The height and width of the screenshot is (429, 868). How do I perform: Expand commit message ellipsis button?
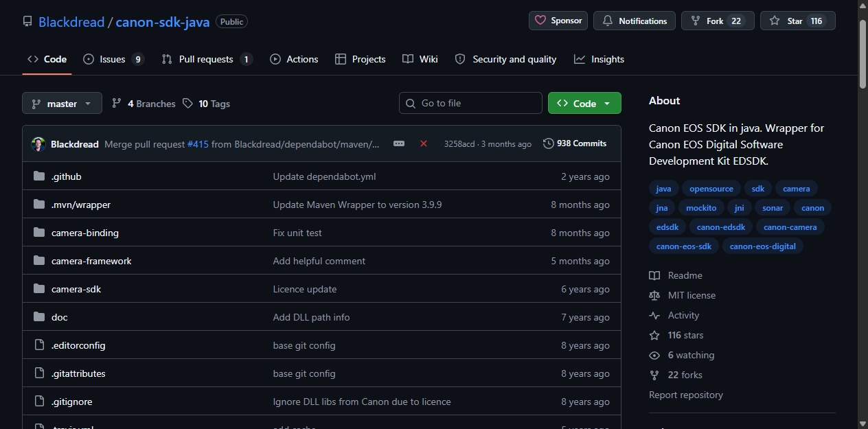click(x=399, y=143)
